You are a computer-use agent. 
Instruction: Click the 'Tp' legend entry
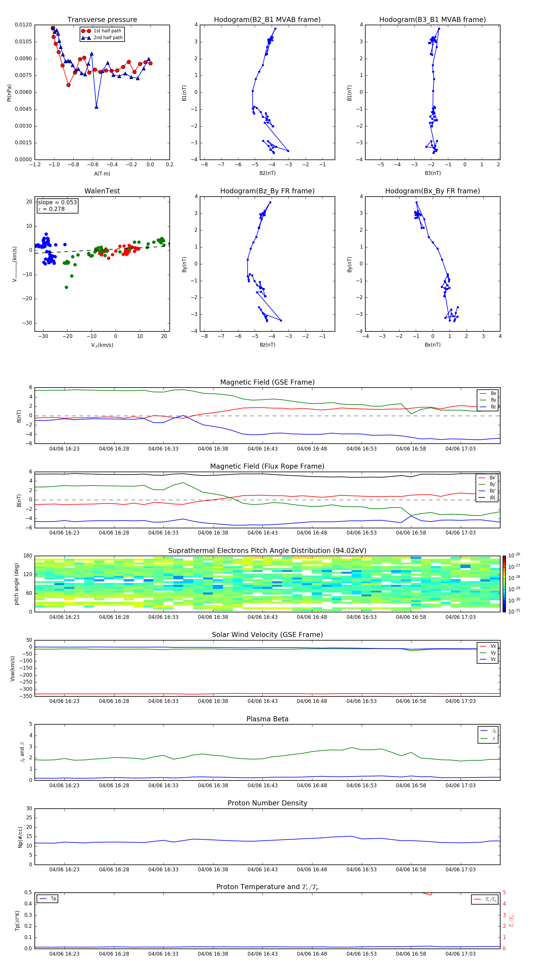click(48, 899)
